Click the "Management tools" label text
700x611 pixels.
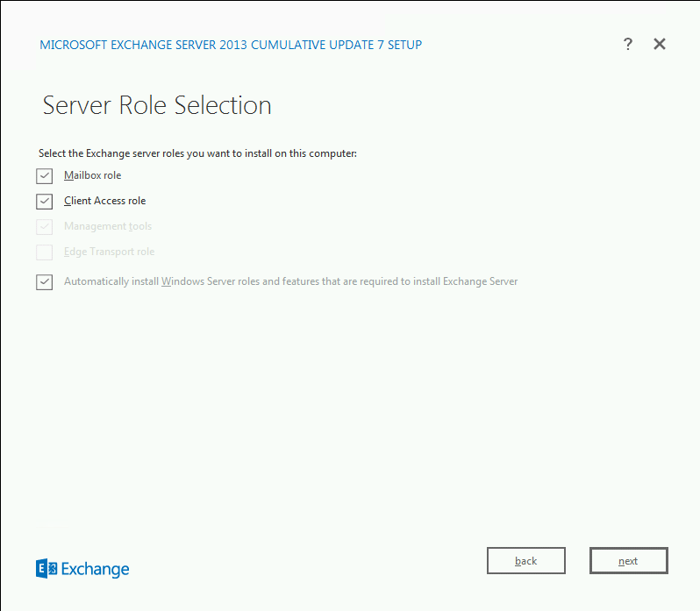pos(108,226)
